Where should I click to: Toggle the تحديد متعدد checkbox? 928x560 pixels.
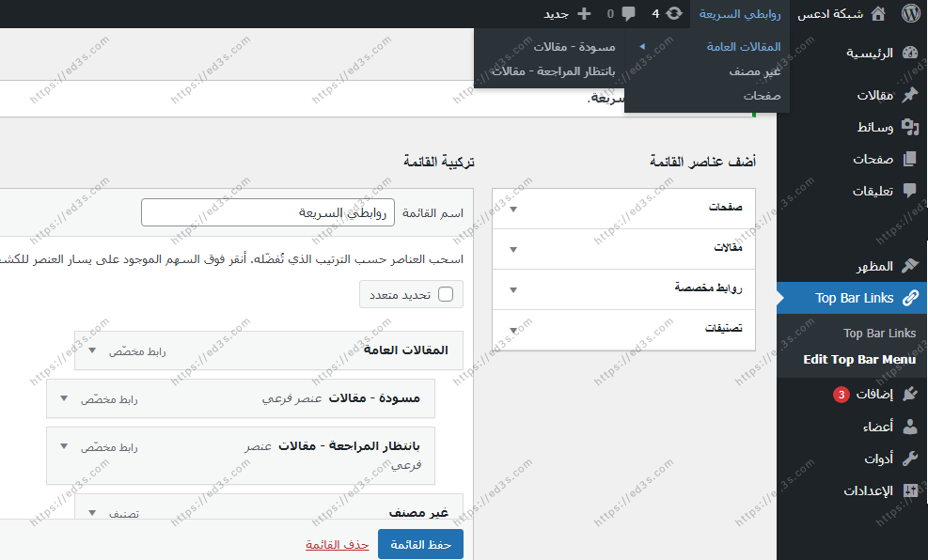[446, 294]
